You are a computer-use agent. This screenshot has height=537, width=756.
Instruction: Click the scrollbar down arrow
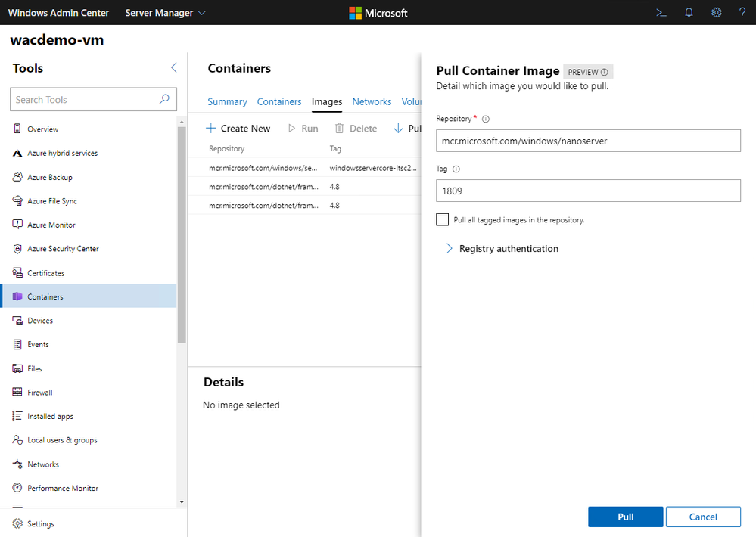pyautogui.click(x=182, y=501)
